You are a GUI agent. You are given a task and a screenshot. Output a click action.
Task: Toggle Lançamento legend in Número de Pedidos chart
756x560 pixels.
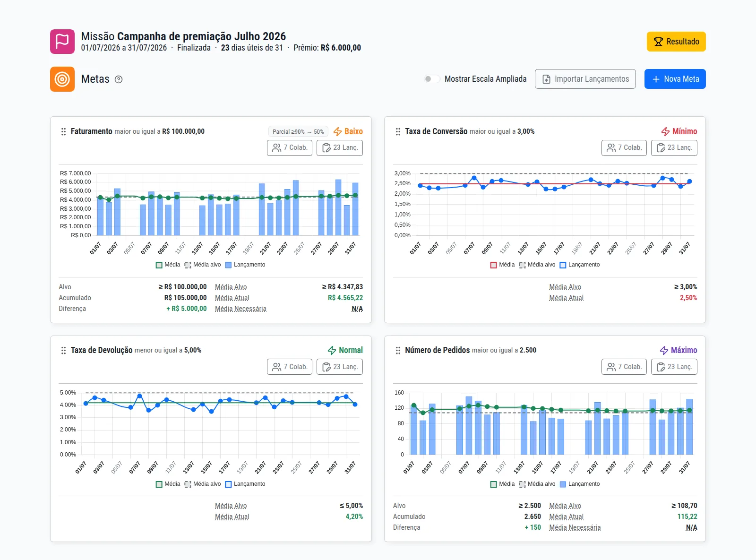(x=580, y=484)
